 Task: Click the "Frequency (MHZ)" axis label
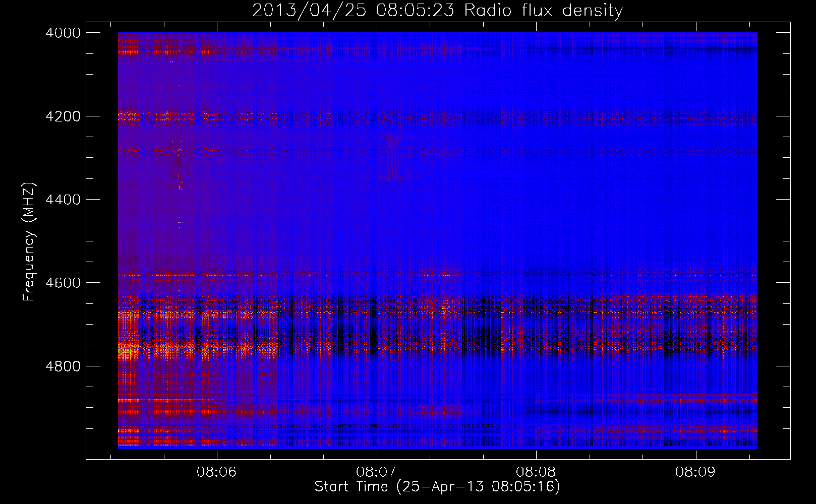tap(29, 242)
